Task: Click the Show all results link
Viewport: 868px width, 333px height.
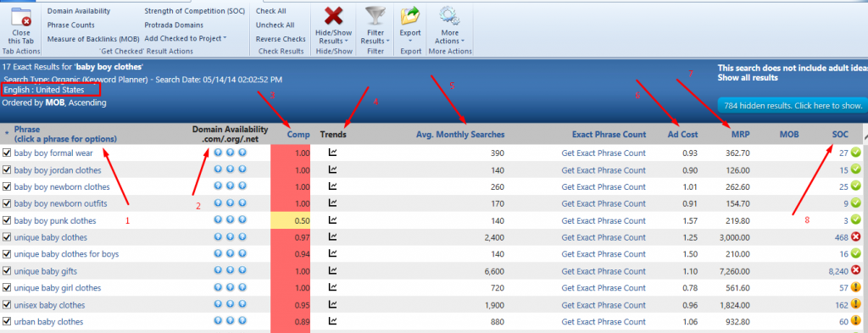Action: [x=748, y=77]
